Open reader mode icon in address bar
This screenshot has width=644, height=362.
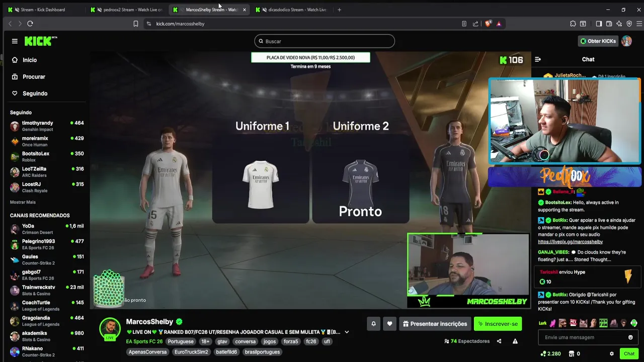[x=464, y=24]
